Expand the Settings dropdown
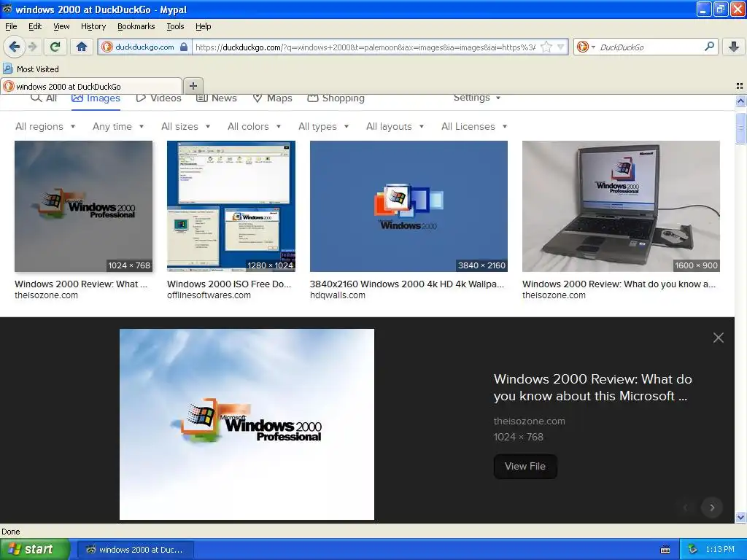 477,98
